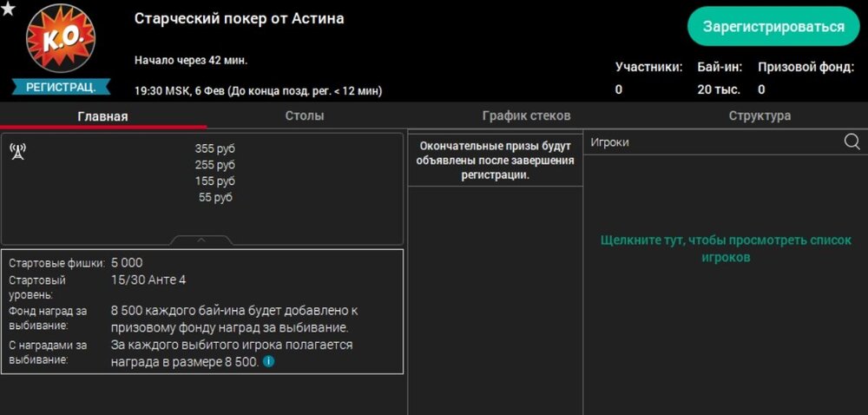Click the tournament title Старческий покер от Астина
Screen dimensions: 868x415
coord(239,18)
